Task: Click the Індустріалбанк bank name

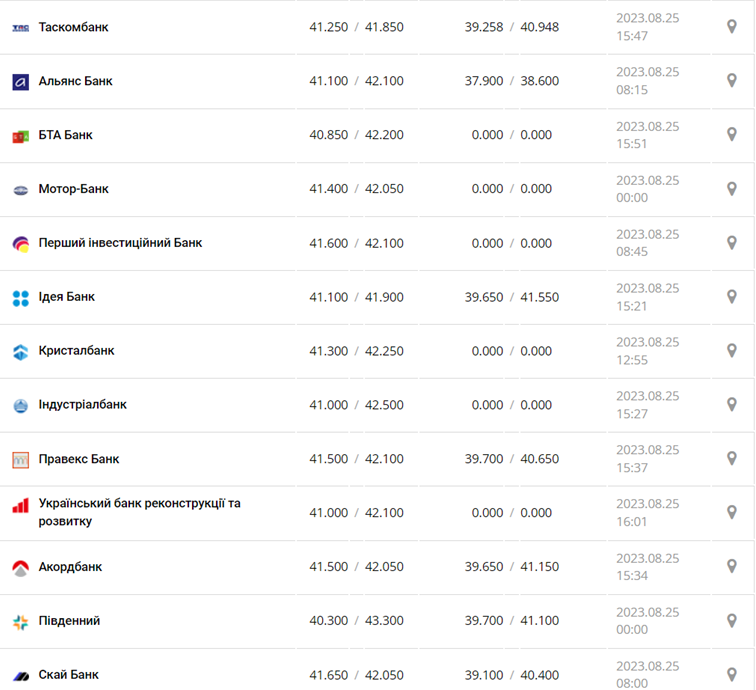Action: pyautogui.click(x=82, y=405)
